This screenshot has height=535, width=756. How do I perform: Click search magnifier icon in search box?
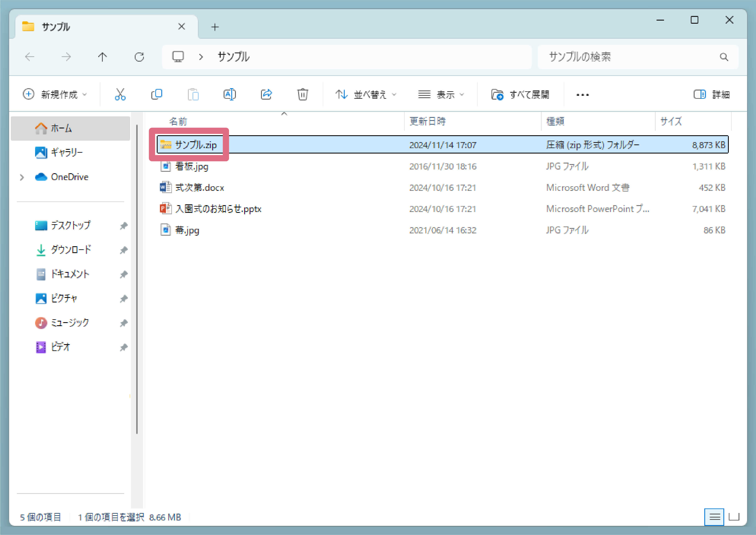pyautogui.click(x=724, y=57)
